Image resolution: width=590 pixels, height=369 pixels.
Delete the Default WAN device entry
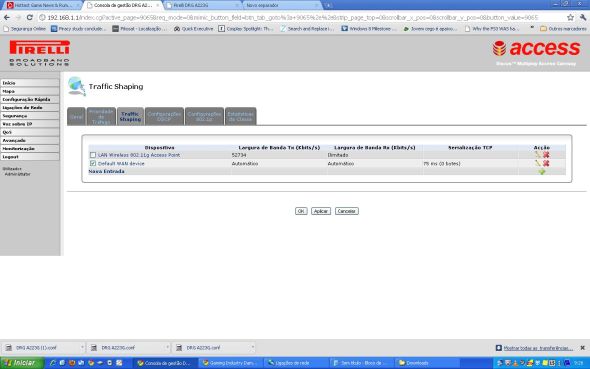546,163
